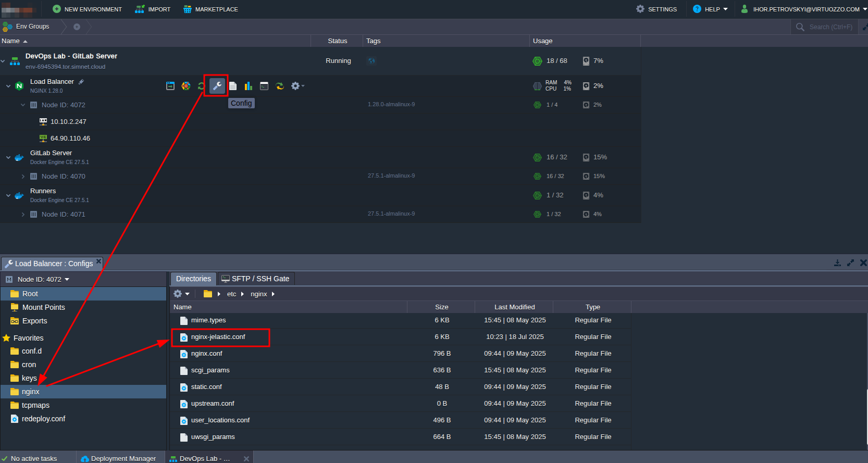Launch Web SSH terminal for Load Balancer
Viewport: 868px width, 463px height.
[264, 86]
